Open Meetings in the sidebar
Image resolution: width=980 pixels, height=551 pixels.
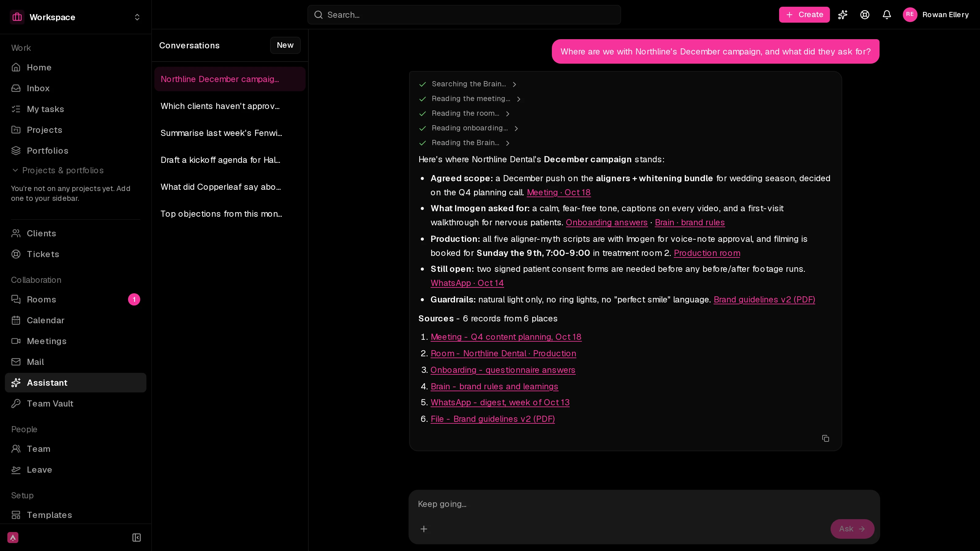76,341
